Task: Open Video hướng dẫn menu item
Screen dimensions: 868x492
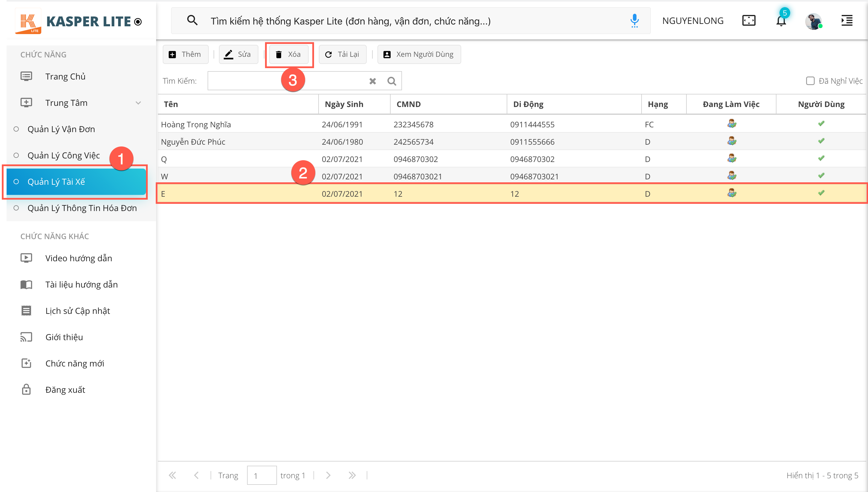Action: (78, 258)
